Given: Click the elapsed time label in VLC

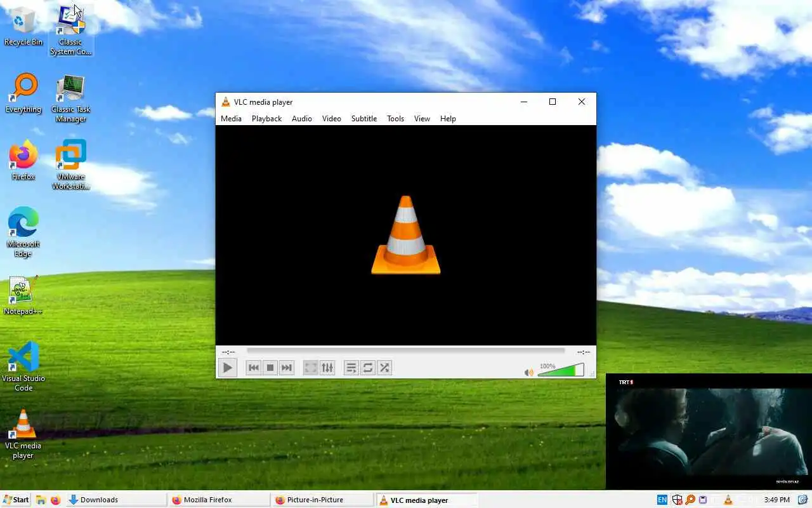Looking at the screenshot, I should 228,352.
